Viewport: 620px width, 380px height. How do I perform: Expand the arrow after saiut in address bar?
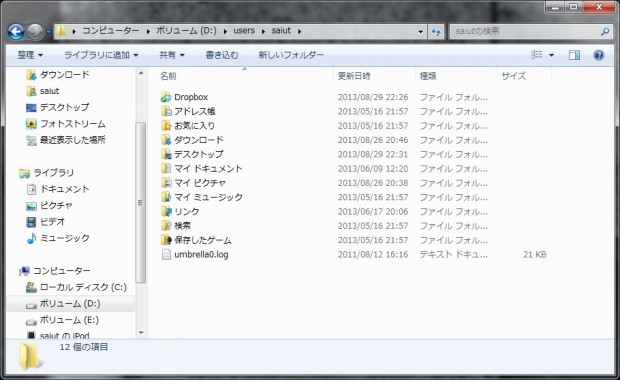pos(299,31)
